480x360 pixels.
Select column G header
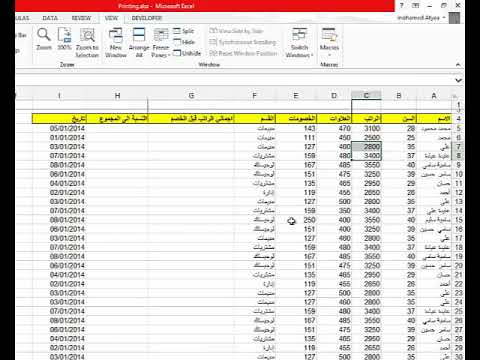[x=191, y=96]
